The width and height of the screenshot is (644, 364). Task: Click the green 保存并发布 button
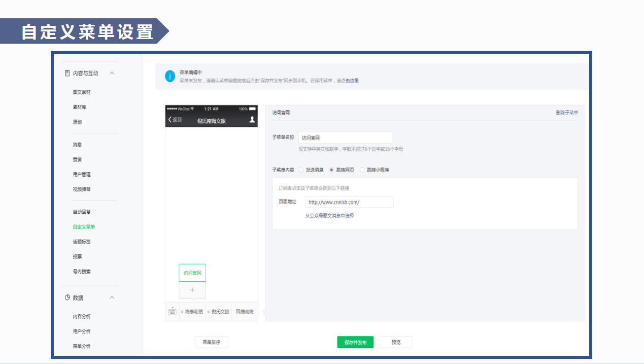(x=355, y=342)
